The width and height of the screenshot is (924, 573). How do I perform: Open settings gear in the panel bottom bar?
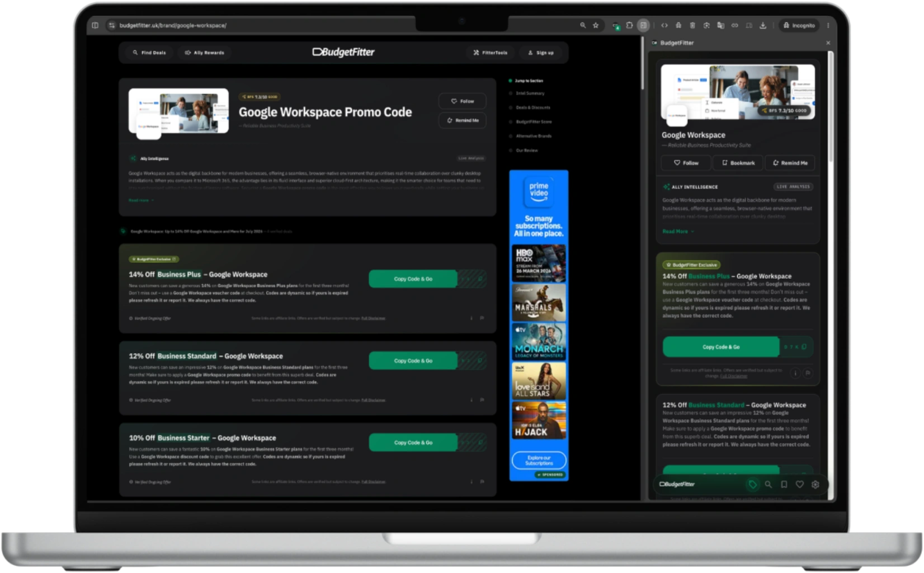click(815, 485)
